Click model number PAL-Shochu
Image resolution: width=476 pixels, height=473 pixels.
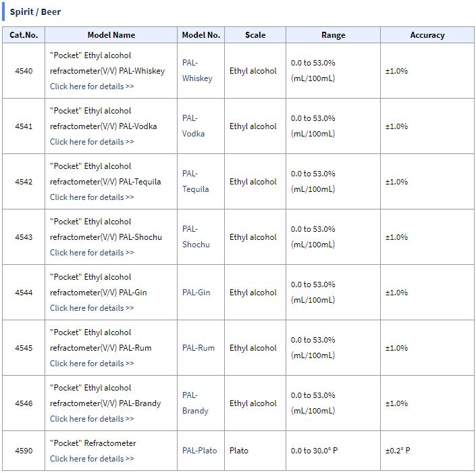(x=196, y=236)
